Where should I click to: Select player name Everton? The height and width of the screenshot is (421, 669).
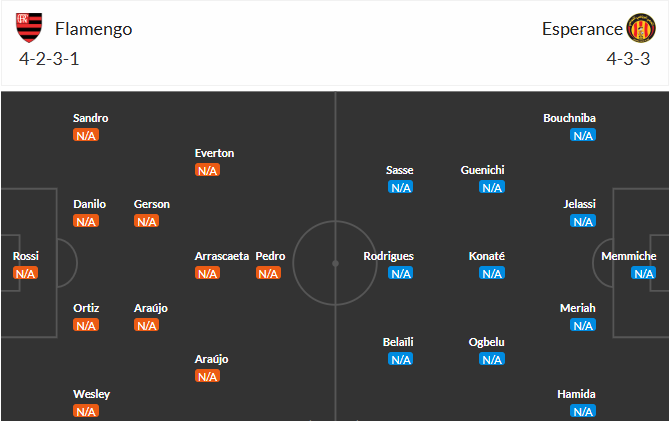click(x=214, y=153)
